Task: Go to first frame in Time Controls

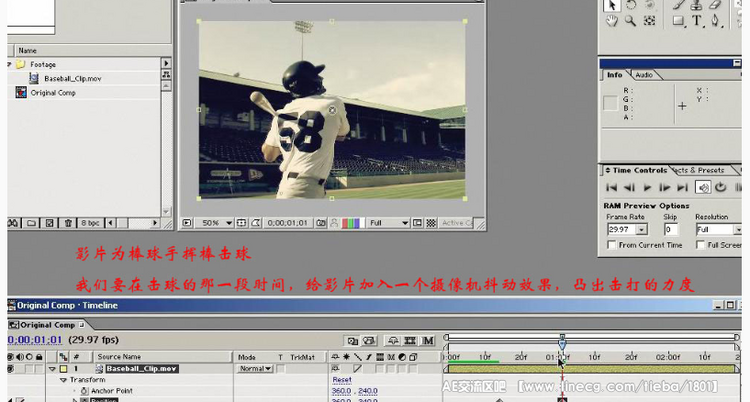Action: click(611, 188)
